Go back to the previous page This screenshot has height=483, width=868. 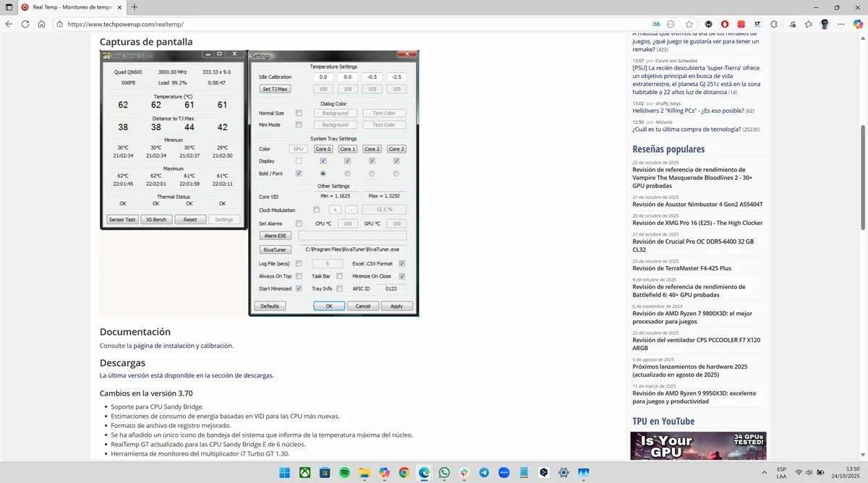(9, 24)
